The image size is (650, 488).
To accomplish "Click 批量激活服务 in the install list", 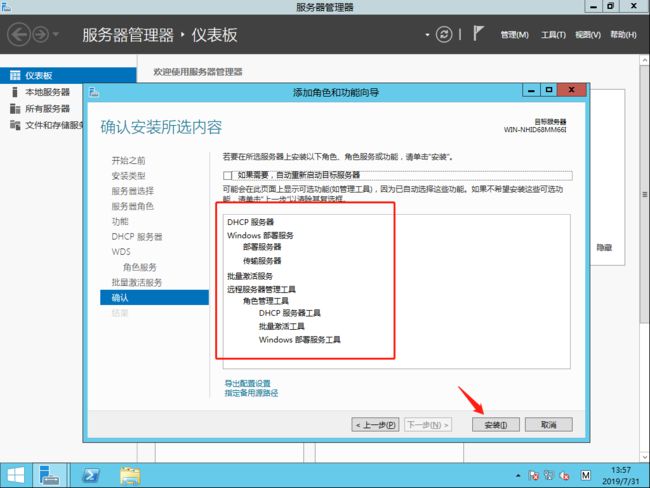I will [250, 276].
